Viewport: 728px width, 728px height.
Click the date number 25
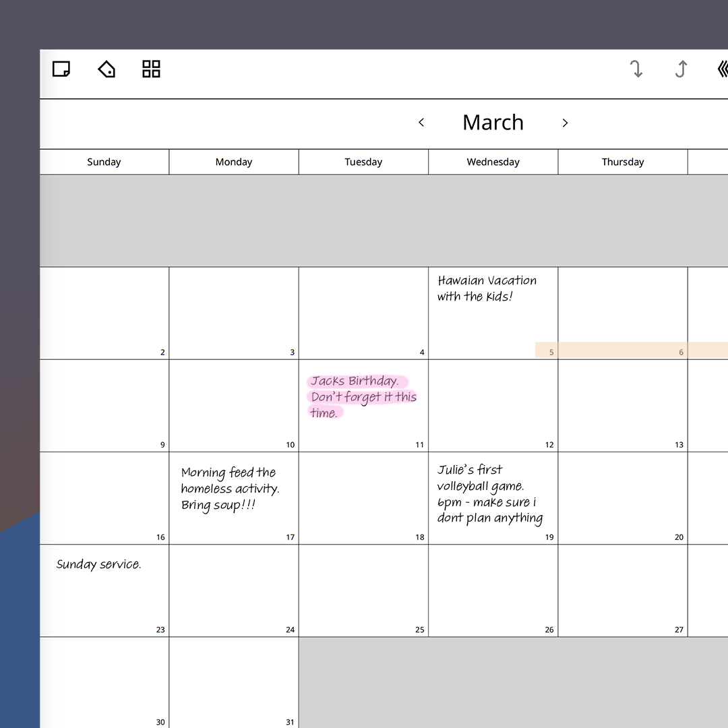(x=419, y=630)
